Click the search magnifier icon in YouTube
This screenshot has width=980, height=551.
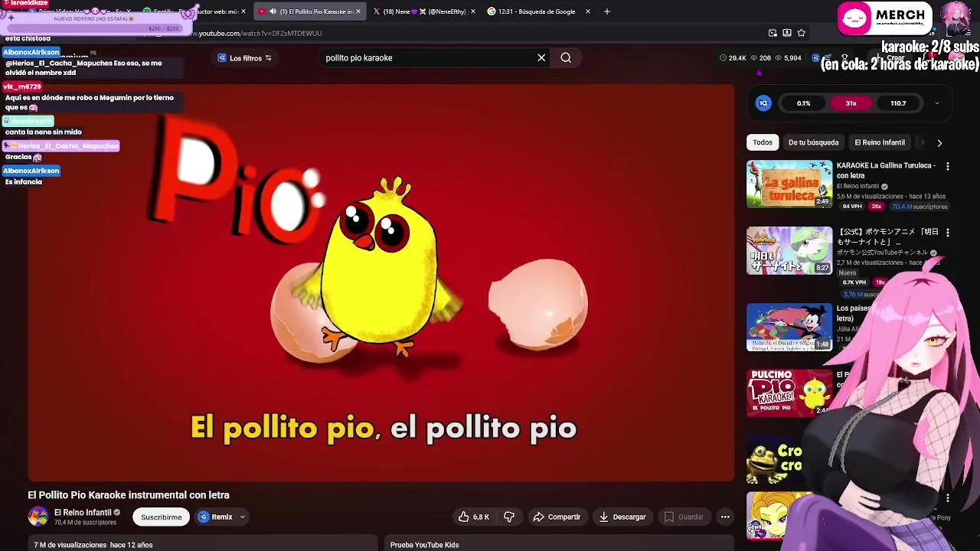pos(566,57)
